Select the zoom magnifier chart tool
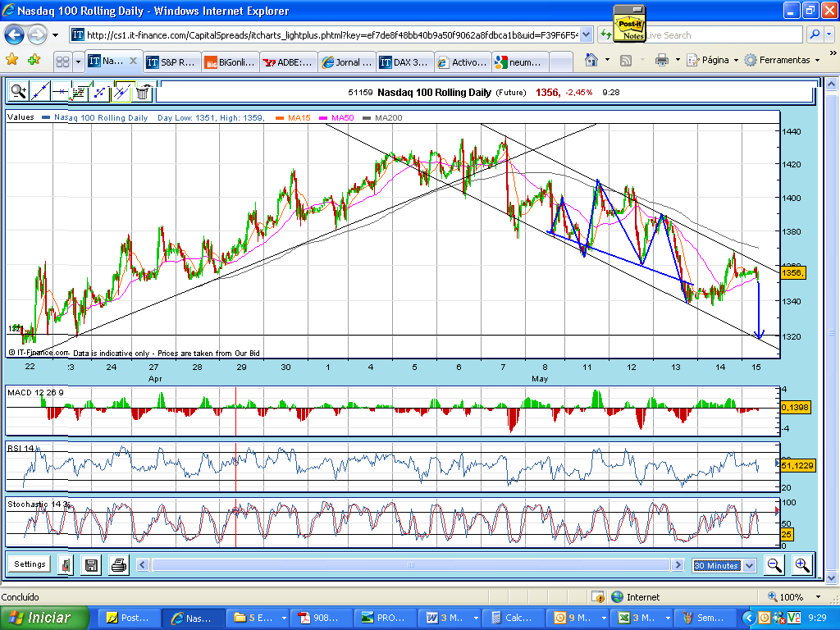The width and height of the screenshot is (840, 630). click(x=18, y=92)
